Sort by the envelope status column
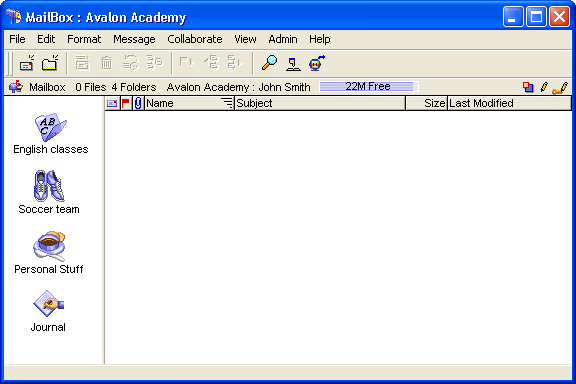This screenshot has width=576, height=384. pos(112,103)
